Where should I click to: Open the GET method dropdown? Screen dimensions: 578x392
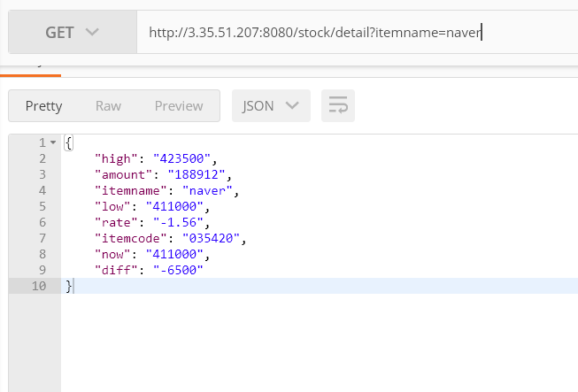coord(73,33)
